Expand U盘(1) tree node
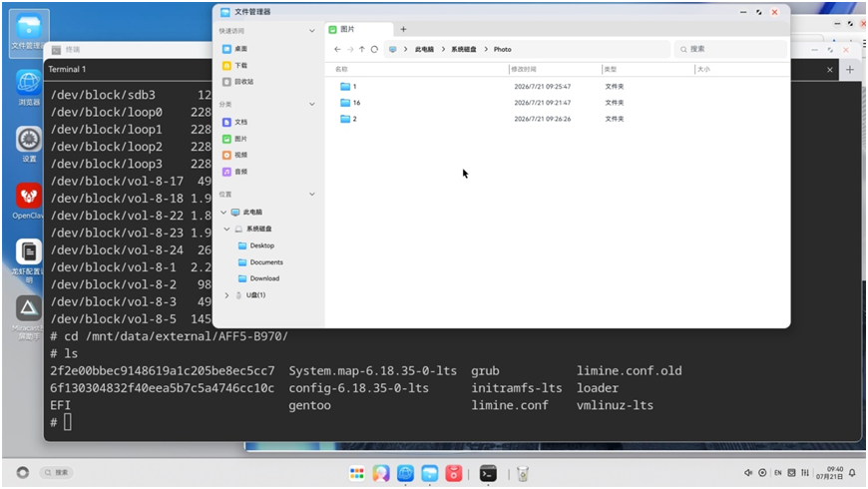868x489 pixels. 226,295
